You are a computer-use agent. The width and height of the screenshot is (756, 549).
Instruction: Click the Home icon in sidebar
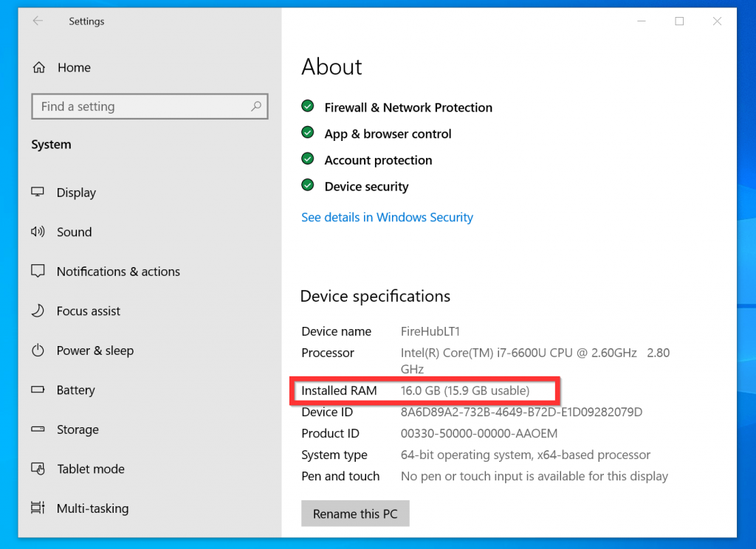39,68
